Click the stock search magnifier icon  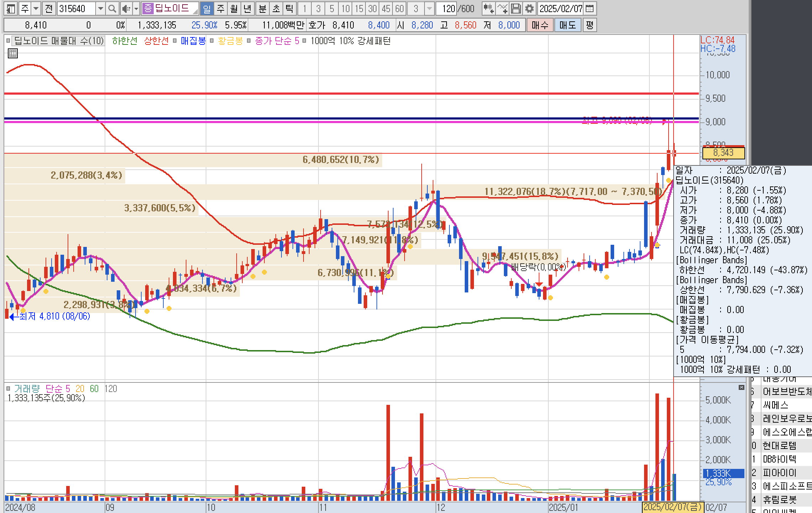pyautogui.click(x=112, y=9)
